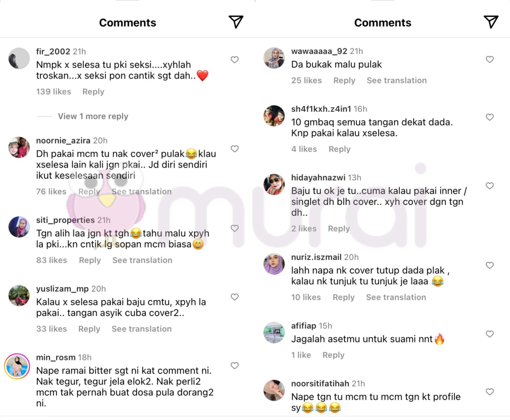Heart hidayahnazwi's comment
This screenshot has height=420, width=510.
(490, 186)
